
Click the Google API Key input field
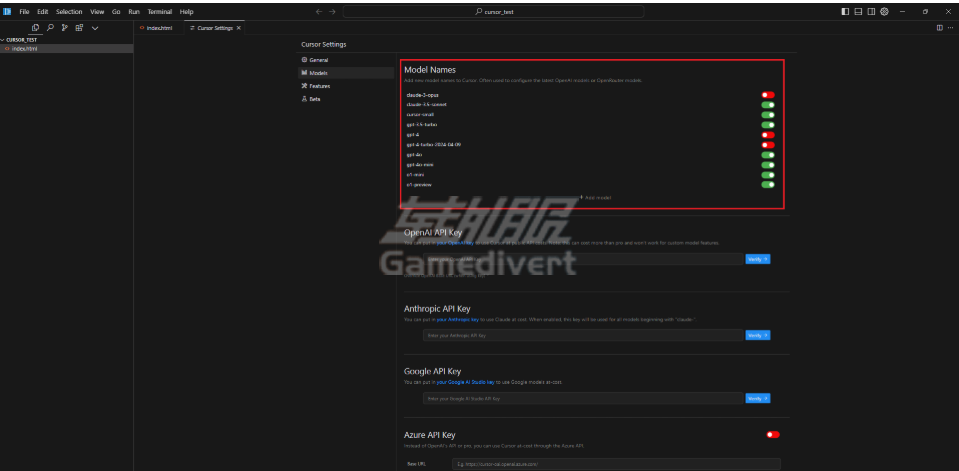point(582,398)
